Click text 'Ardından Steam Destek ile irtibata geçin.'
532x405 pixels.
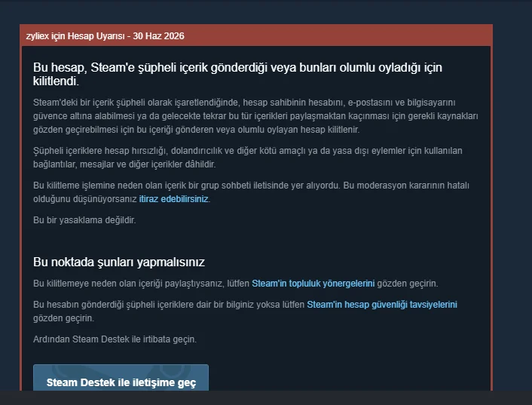(x=115, y=339)
